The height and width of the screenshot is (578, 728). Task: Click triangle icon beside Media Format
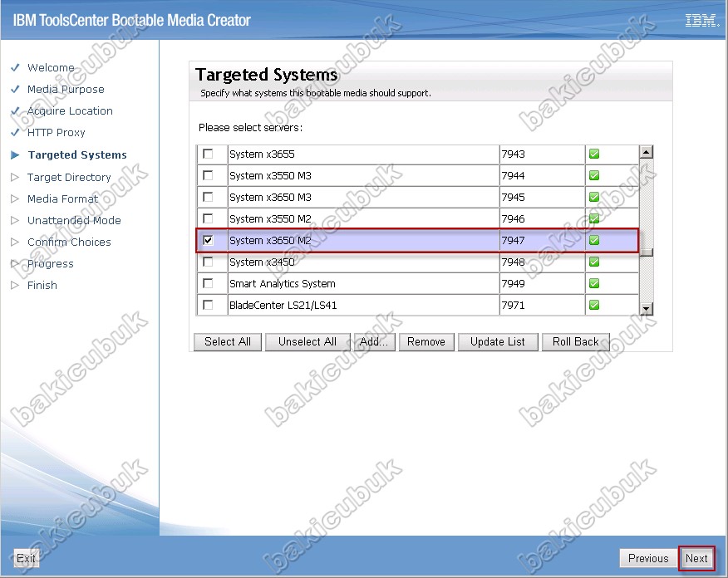pos(15,198)
